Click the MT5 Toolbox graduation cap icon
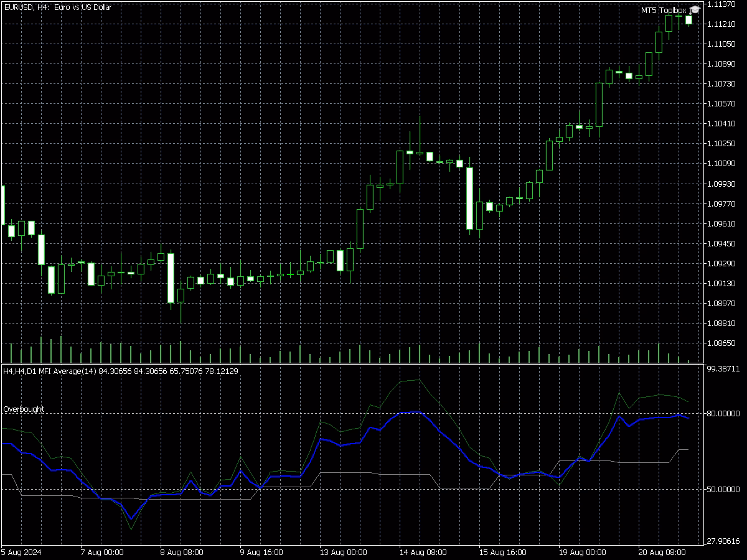 point(693,10)
